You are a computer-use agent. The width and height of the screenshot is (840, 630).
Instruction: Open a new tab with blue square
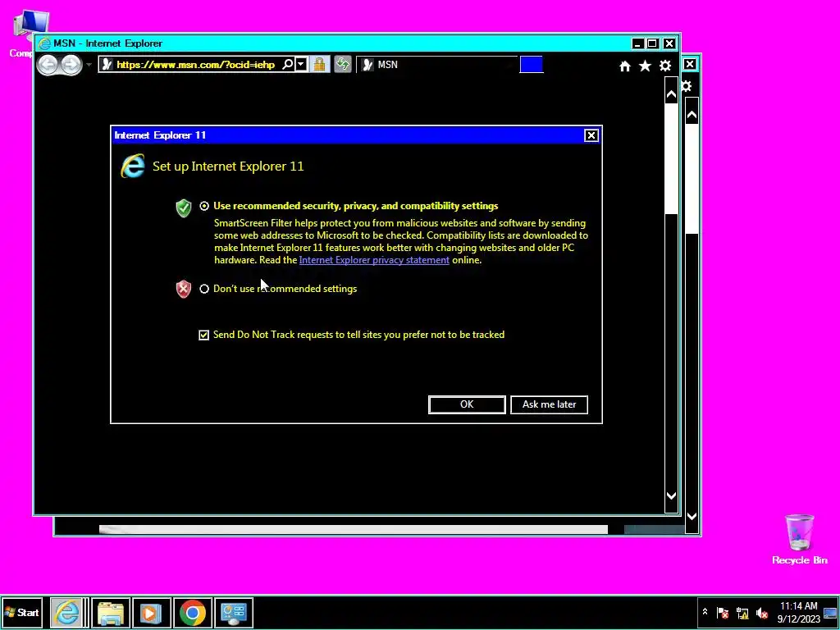click(532, 65)
